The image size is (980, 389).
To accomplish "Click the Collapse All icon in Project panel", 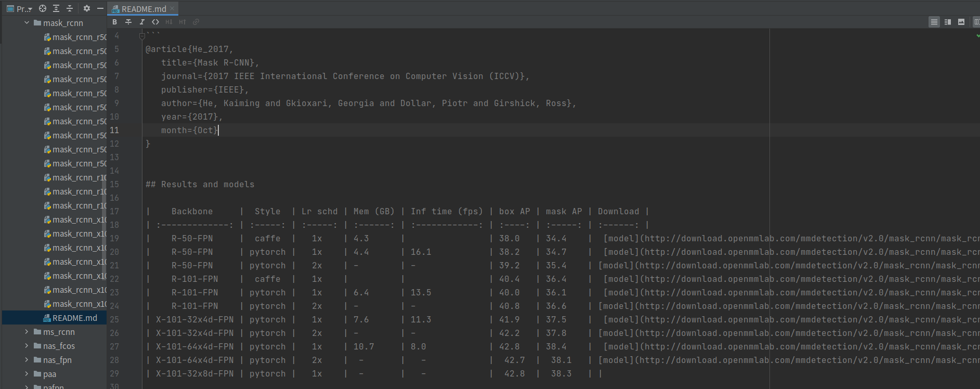I will tap(70, 8).
